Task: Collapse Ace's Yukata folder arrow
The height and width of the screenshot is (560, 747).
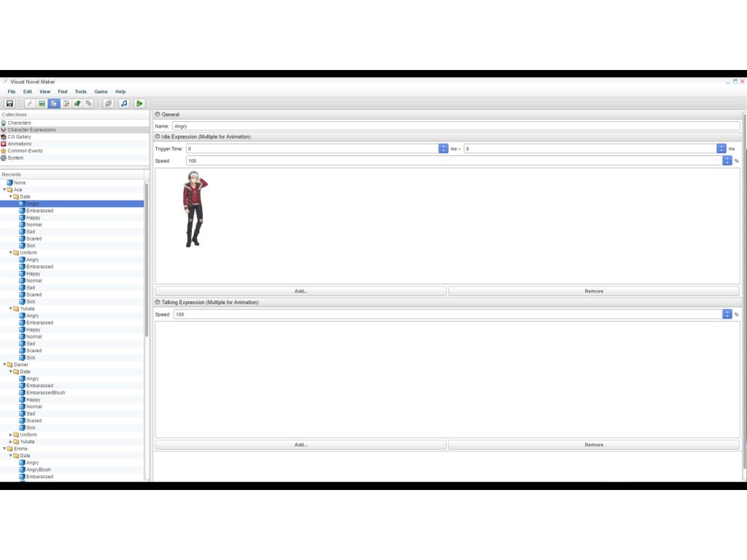Action: click(10, 308)
